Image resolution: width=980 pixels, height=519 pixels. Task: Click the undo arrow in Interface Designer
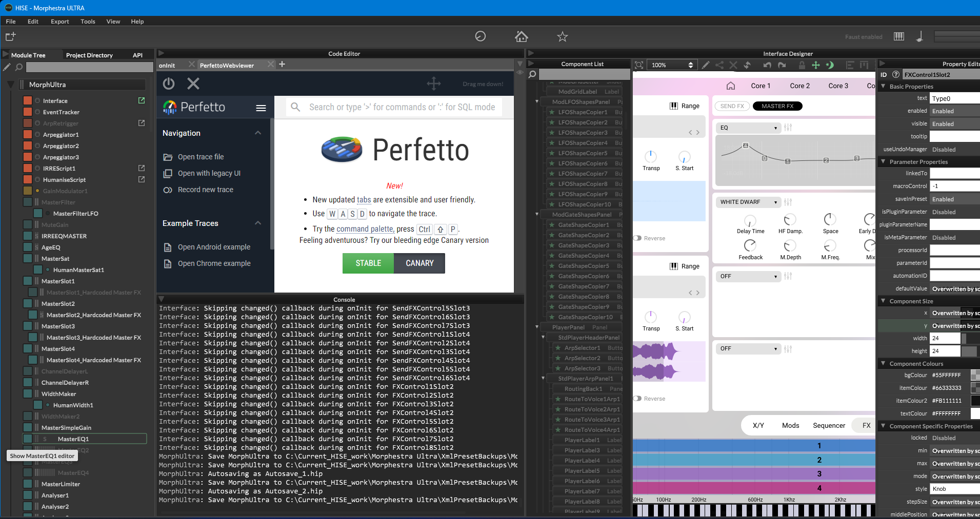click(x=767, y=65)
